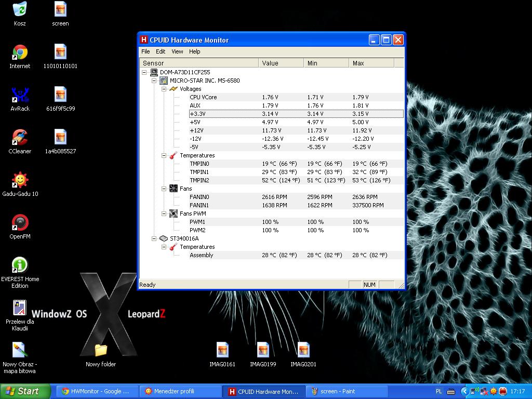
Task: Collapse the ST340016A drive node
Action: click(x=154, y=238)
